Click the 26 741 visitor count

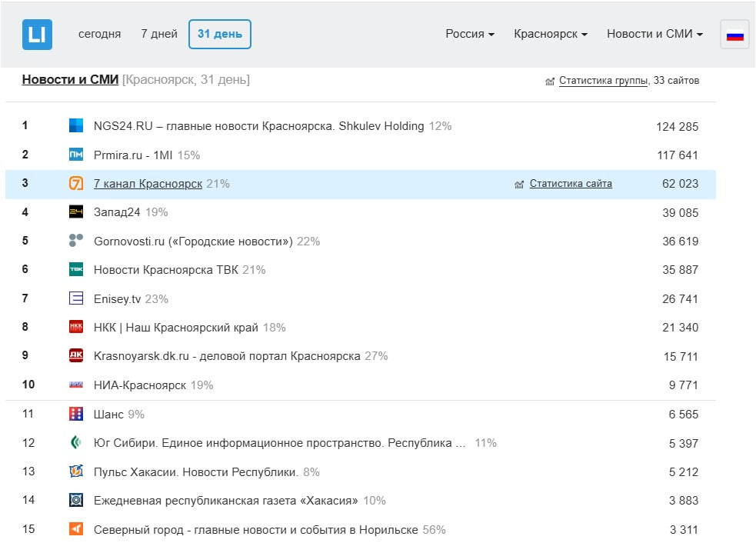click(680, 299)
